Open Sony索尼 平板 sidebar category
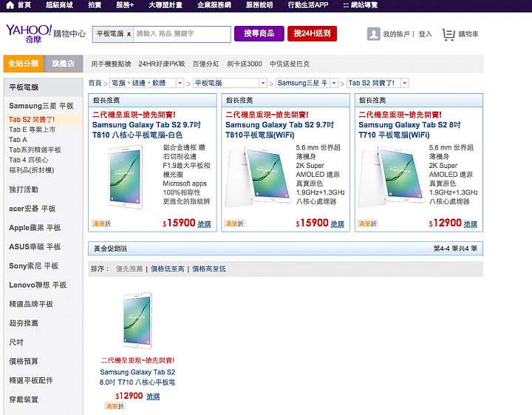The image size is (532, 415). [33, 266]
